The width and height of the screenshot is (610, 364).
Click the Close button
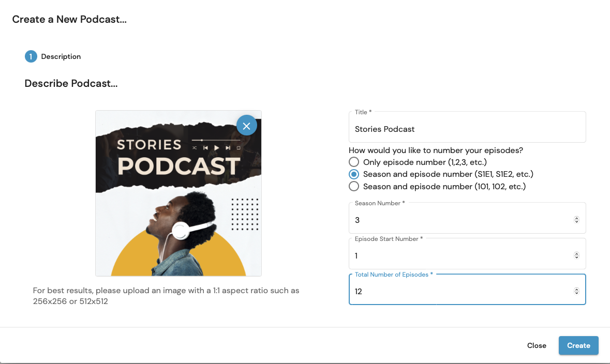point(537,345)
